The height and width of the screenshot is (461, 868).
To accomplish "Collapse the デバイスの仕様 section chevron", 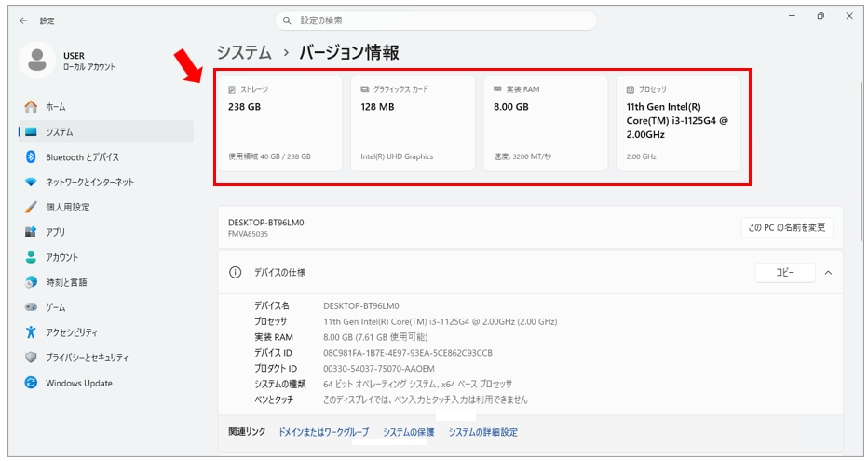I will coord(828,272).
